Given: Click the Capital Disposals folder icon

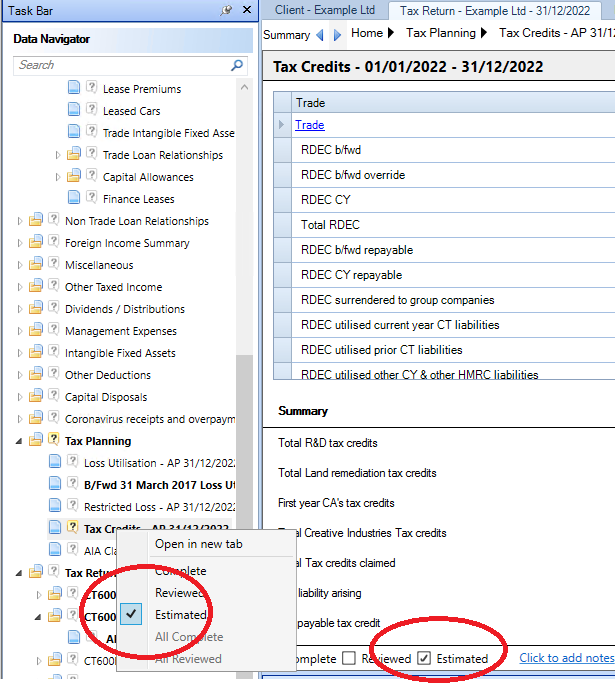Looking at the screenshot, I should pos(36,395).
